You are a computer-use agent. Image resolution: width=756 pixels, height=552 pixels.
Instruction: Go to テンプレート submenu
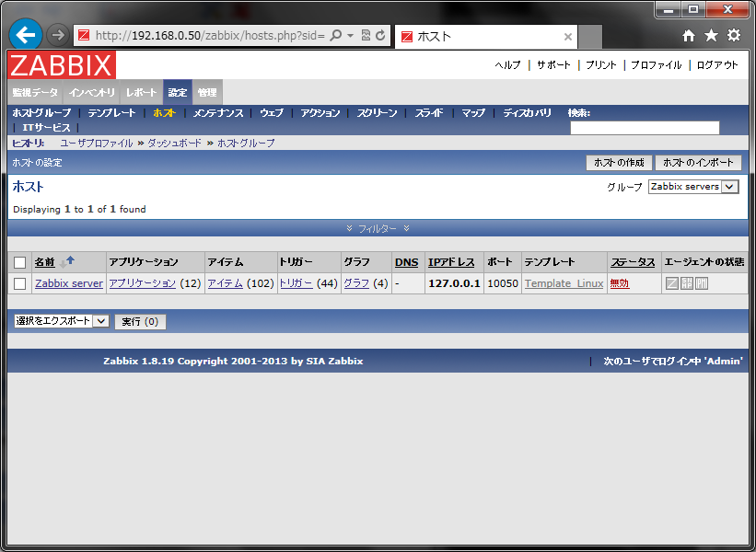tap(111, 113)
